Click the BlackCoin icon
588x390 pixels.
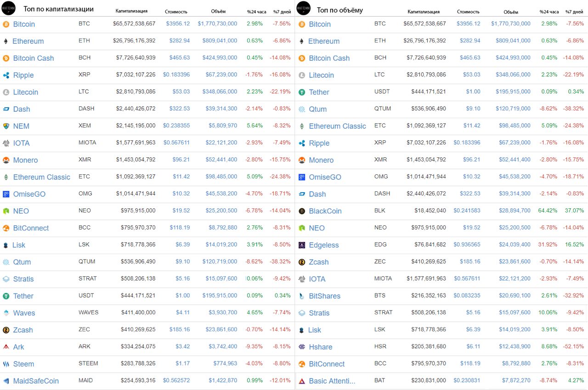(x=302, y=211)
